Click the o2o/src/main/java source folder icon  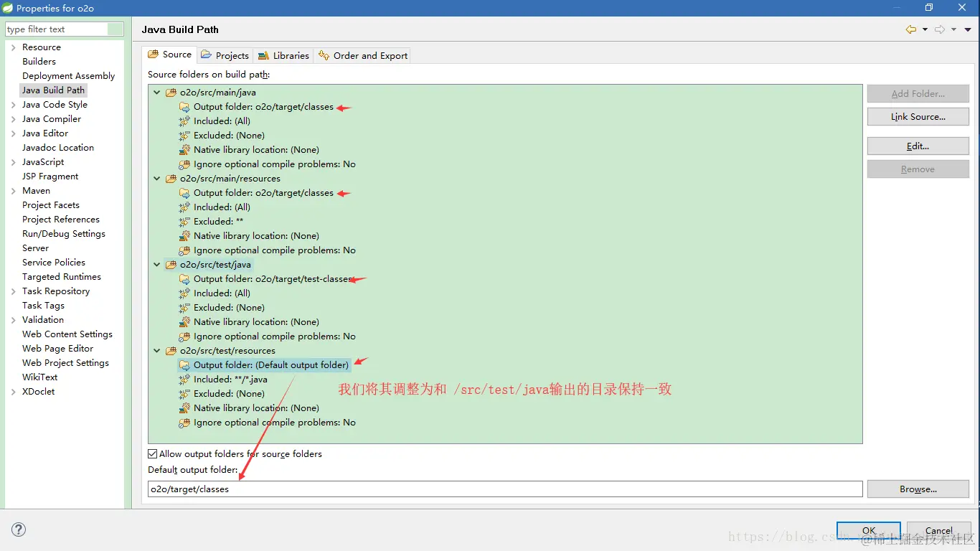(171, 93)
